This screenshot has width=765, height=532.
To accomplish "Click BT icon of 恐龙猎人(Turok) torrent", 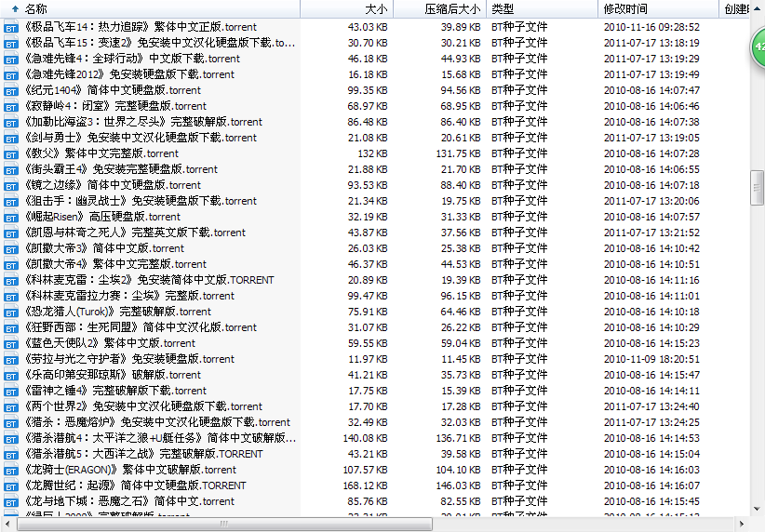I will click(x=11, y=312).
